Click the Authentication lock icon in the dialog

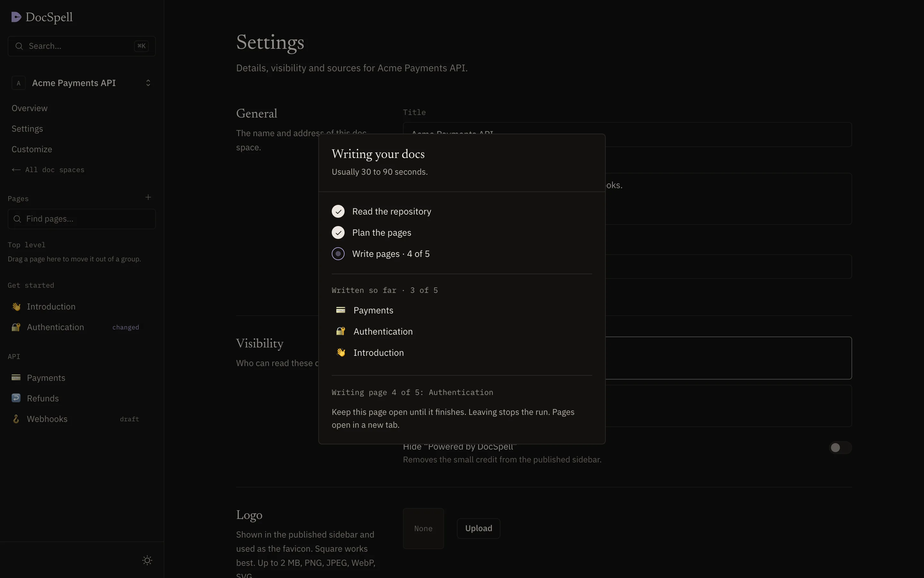pos(341,331)
